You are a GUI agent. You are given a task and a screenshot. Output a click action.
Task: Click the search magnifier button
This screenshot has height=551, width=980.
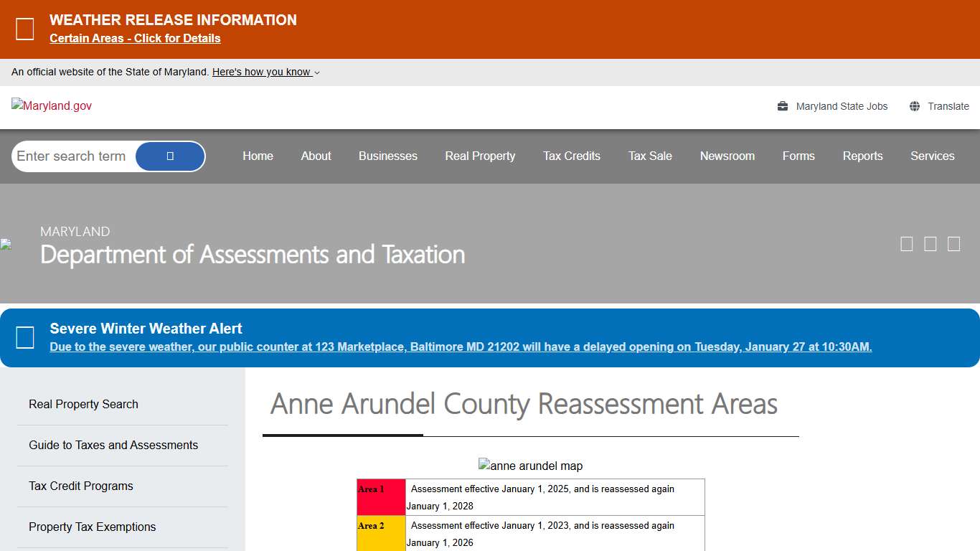170,156
